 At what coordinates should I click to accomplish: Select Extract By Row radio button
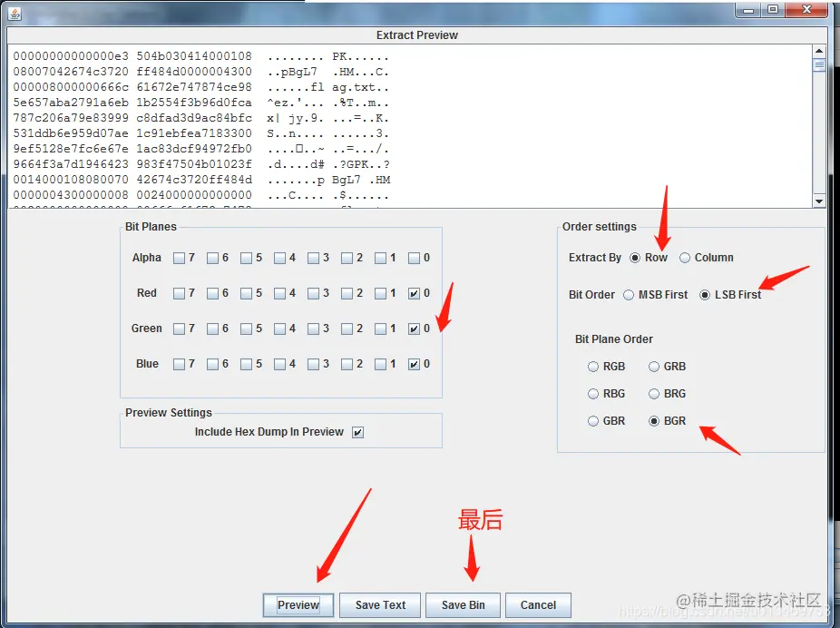(x=635, y=258)
